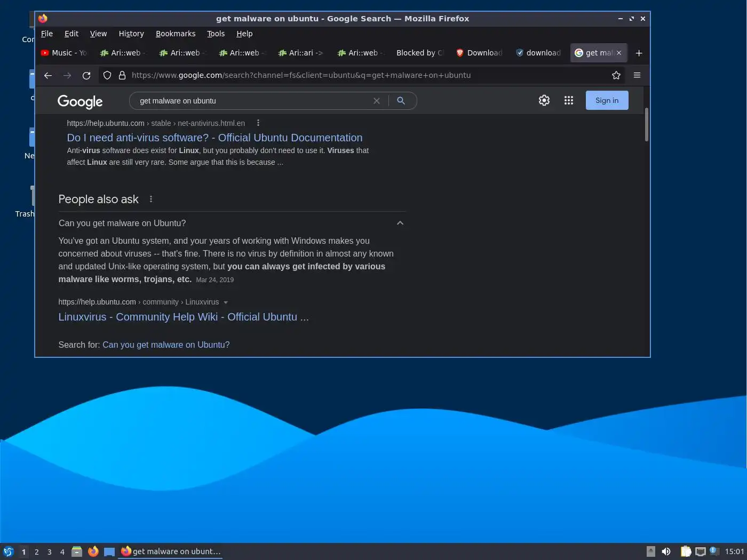The height and width of the screenshot is (560, 747).
Task: Open volume control in system tray
Action: [x=666, y=551]
